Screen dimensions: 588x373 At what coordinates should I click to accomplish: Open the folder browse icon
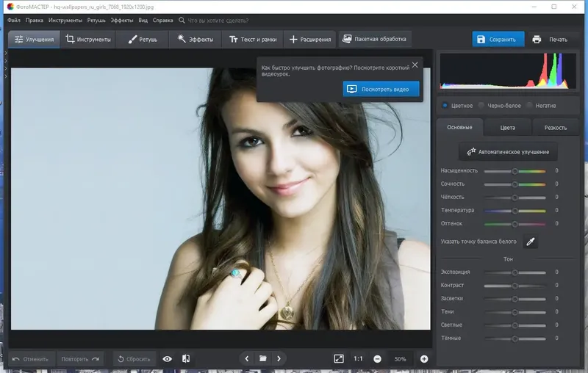pyautogui.click(x=263, y=359)
